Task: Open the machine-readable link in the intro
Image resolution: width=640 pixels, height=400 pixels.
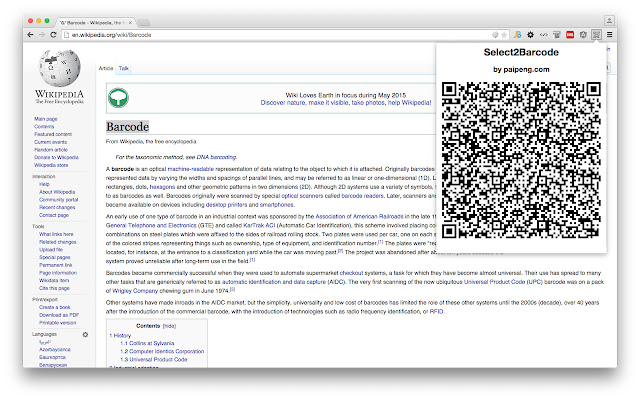Action: [191, 169]
